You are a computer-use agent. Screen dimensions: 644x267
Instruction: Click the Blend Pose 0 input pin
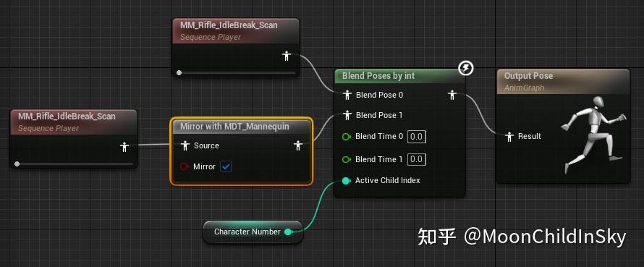tap(347, 95)
